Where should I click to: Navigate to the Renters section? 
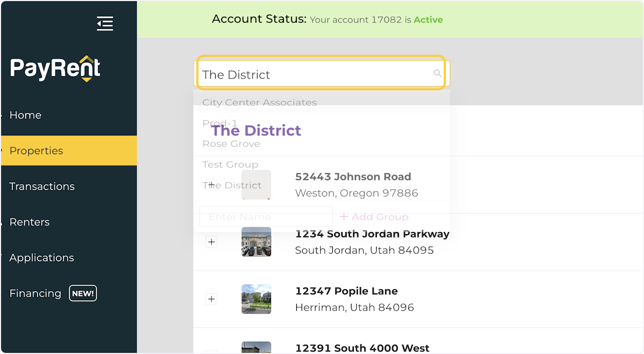tap(30, 222)
